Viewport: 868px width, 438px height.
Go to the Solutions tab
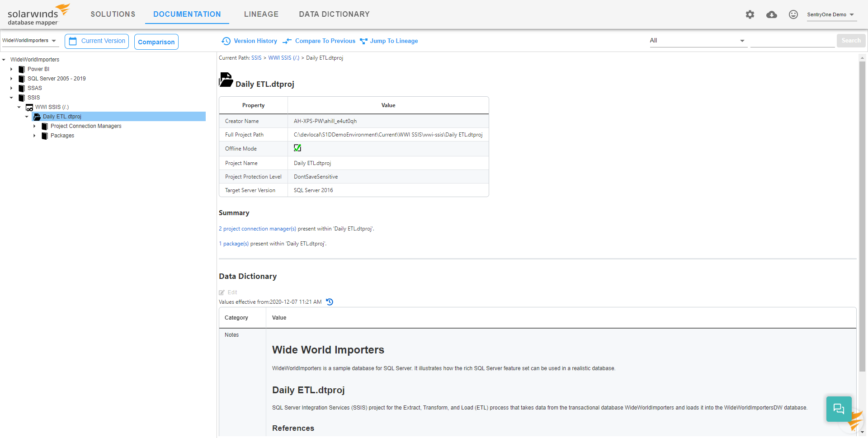click(x=113, y=14)
